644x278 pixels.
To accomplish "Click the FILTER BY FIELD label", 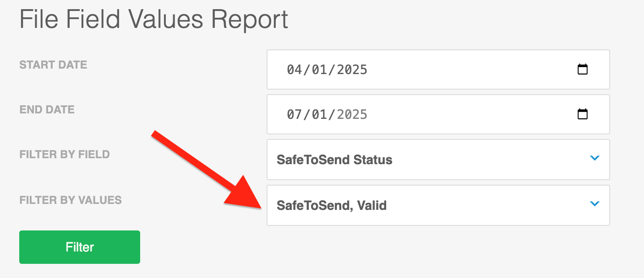I will click(65, 155).
